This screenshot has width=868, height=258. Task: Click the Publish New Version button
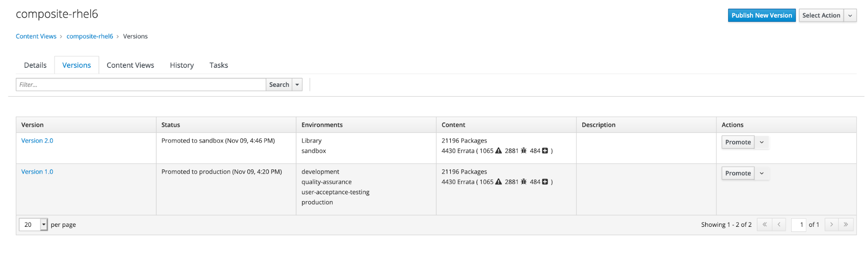pos(762,16)
